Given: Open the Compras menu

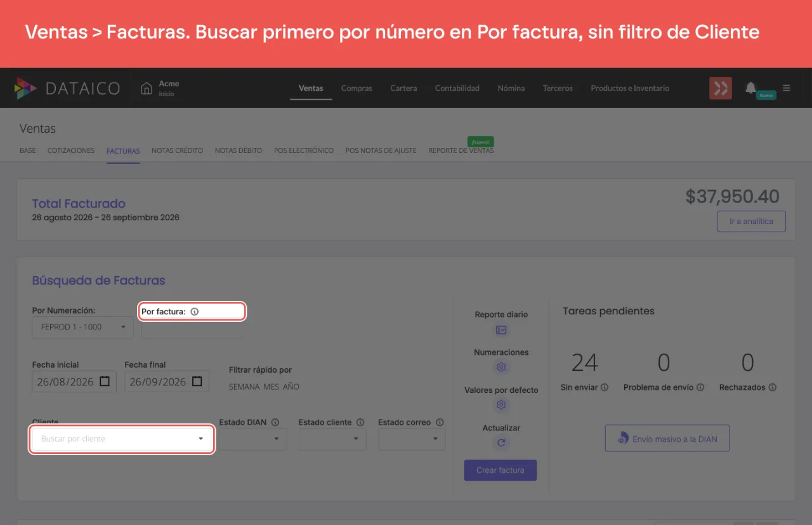Looking at the screenshot, I should click(357, 88).
